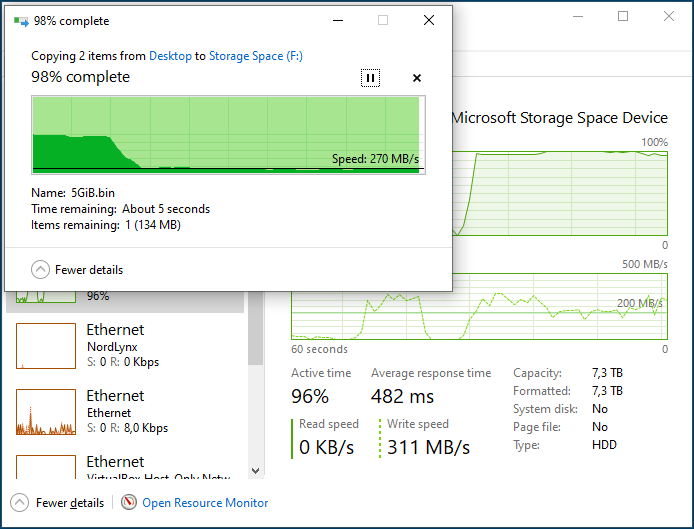The width and height of the screenshot is (694, 529).
Task: Close the copy progress window
Action: [428, 20]
